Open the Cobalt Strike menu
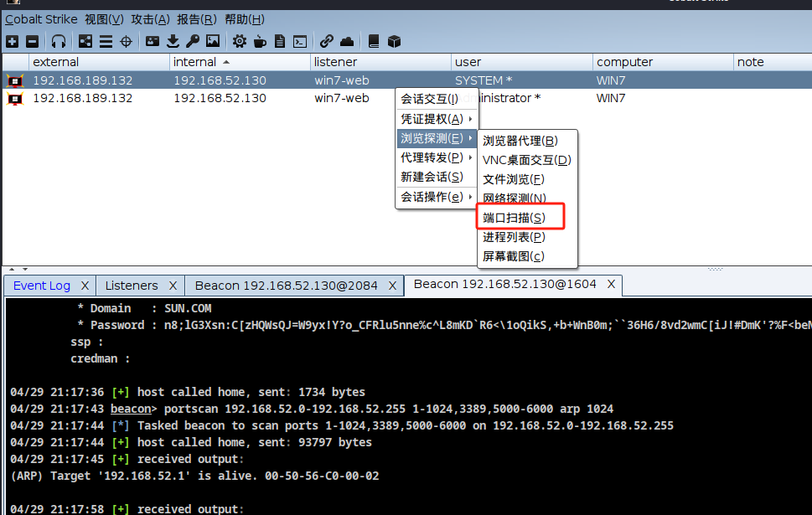This screenshot has height=515, width=812. click(41, 19)
